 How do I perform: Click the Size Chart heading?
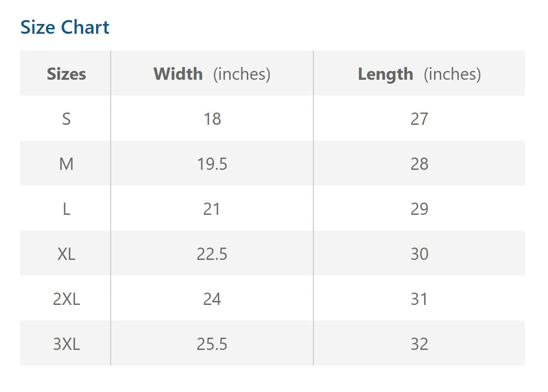(x=65, y=27)
